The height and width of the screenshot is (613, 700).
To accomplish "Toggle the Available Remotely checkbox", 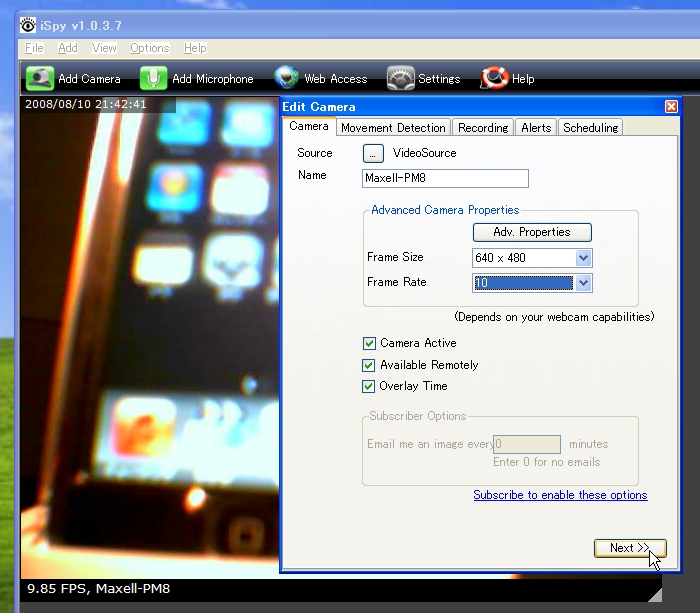I will coord(368,365).
